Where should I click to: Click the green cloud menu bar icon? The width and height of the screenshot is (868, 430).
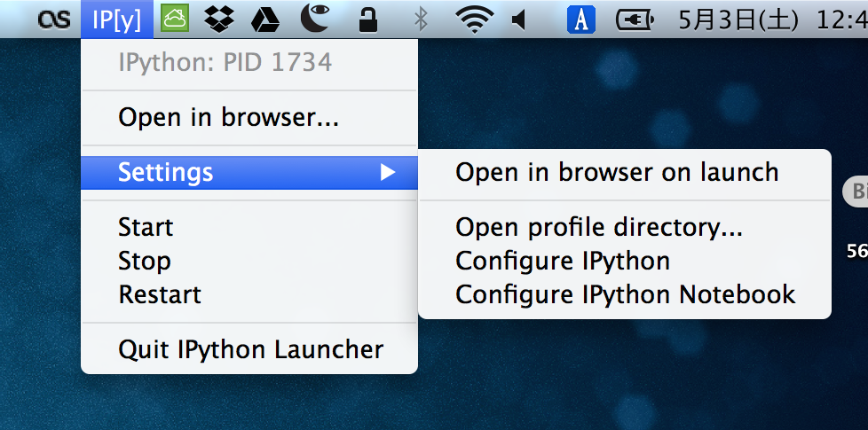pyautogui.click(x=175, y=19)
